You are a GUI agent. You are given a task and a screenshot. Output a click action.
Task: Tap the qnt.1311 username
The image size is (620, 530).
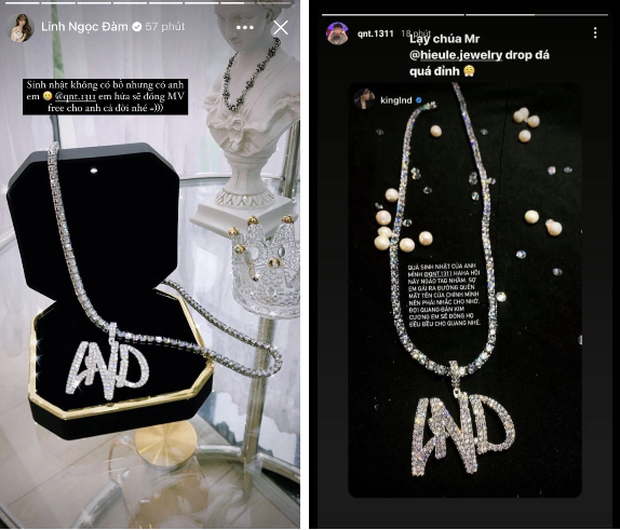pyautogui.click(x=375, y=34)
